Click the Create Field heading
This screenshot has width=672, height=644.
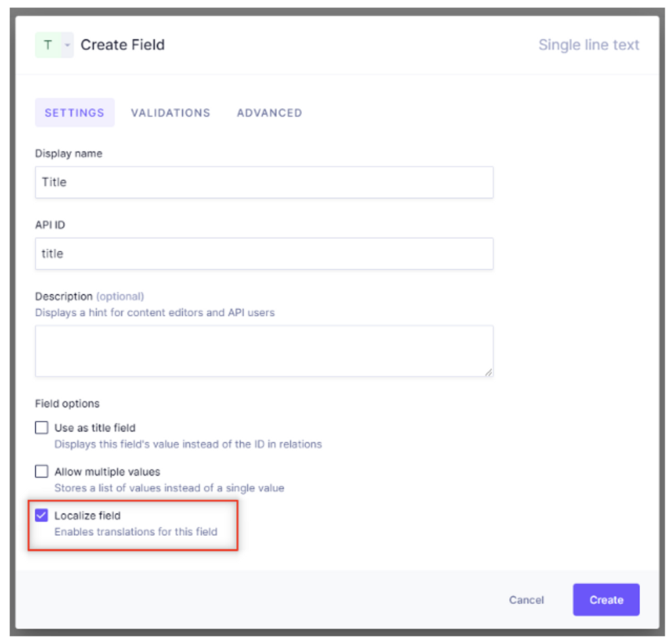pyautogui.click(x=123, y=45)
